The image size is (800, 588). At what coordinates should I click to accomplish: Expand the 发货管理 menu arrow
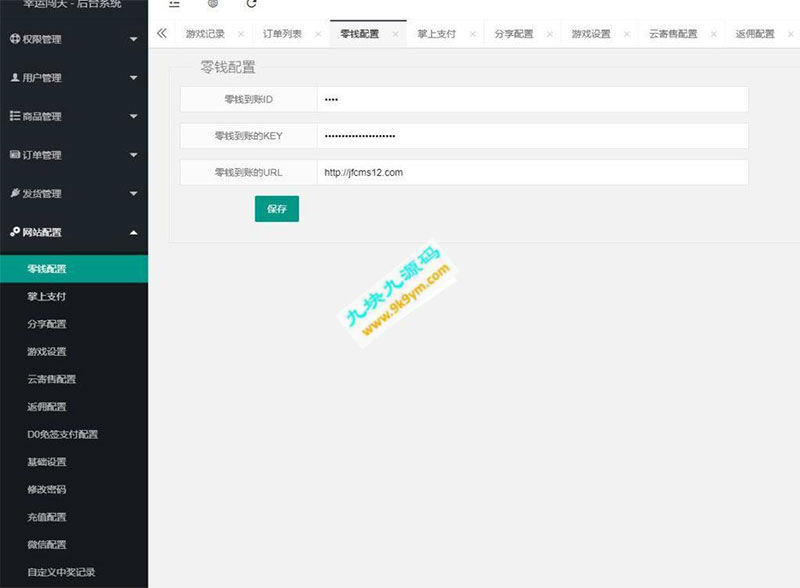tap(134, 193)
